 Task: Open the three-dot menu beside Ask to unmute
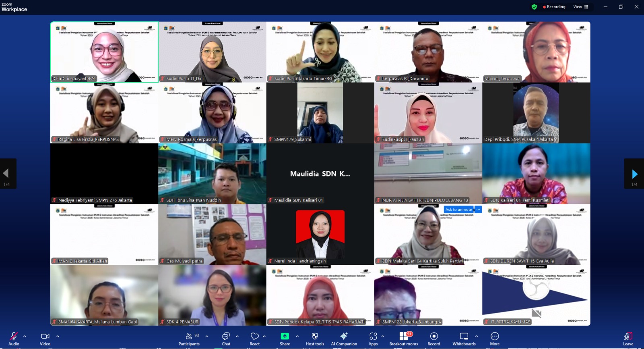(x=478, y=210)
